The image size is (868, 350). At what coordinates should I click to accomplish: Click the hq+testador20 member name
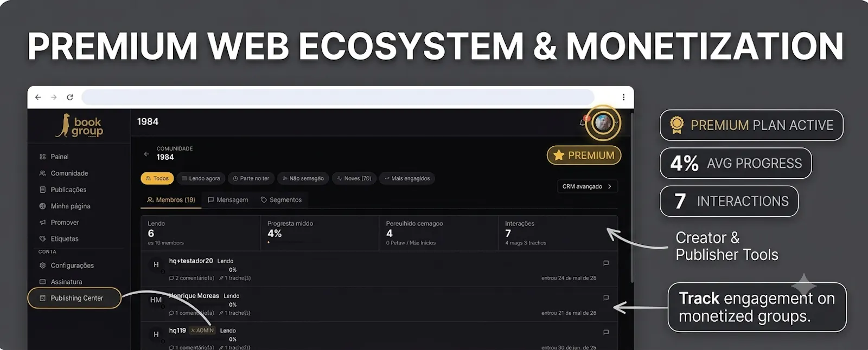pos(191,261)
